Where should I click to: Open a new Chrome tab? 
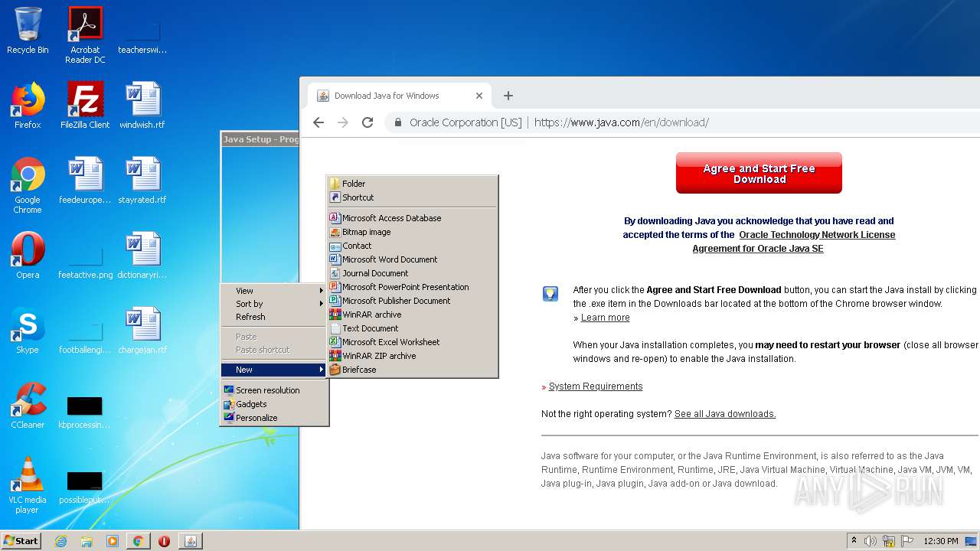(508, 96)
